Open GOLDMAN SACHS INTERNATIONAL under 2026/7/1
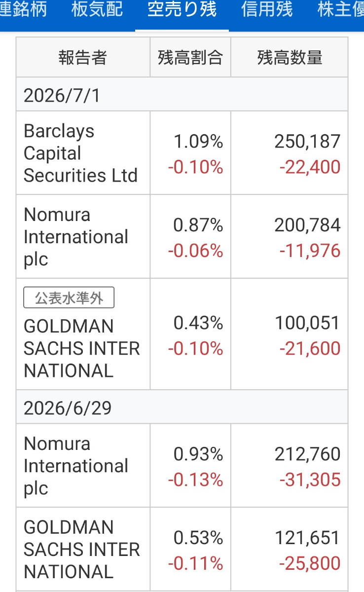364x592 pixels. (x=82, y=348)
